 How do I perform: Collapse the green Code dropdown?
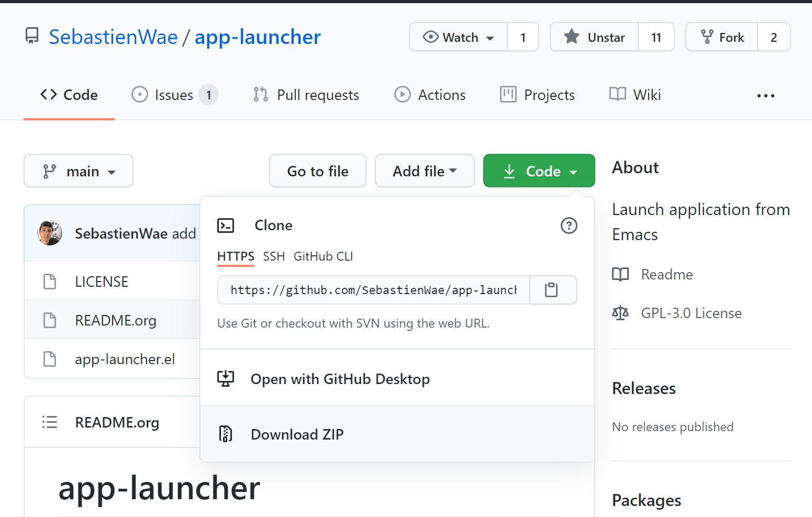tap(539, 171)
